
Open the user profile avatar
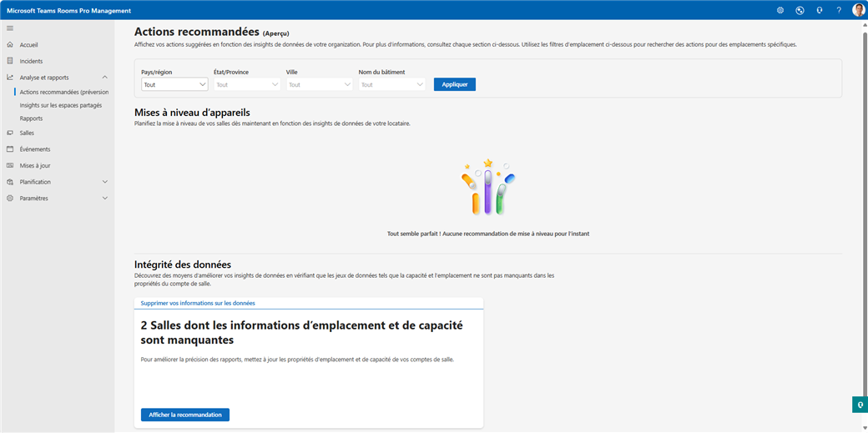tap(858, 10)
